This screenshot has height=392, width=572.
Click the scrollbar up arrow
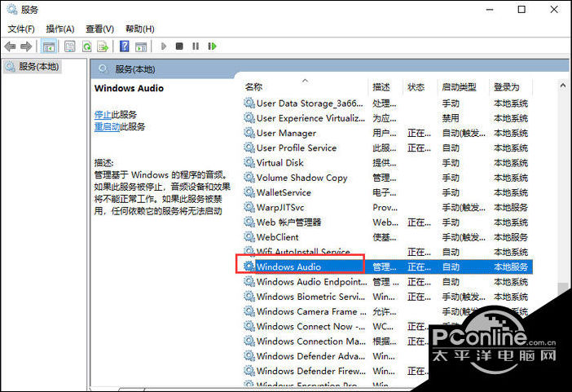tap(563, 86)
